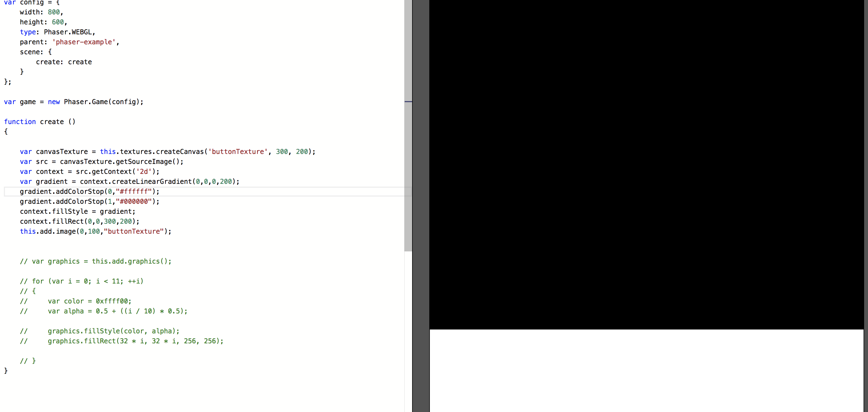The image size is (868, 412).
Task: Select the var game = new Phaser.Game line
Action: (73, 102)
